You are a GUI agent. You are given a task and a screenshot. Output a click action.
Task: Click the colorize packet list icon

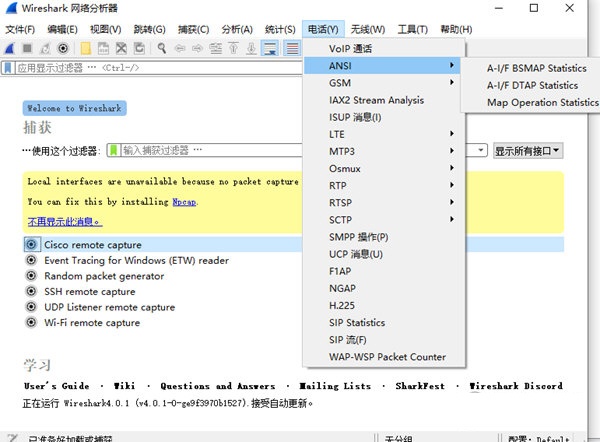click(x=291, y=48)
